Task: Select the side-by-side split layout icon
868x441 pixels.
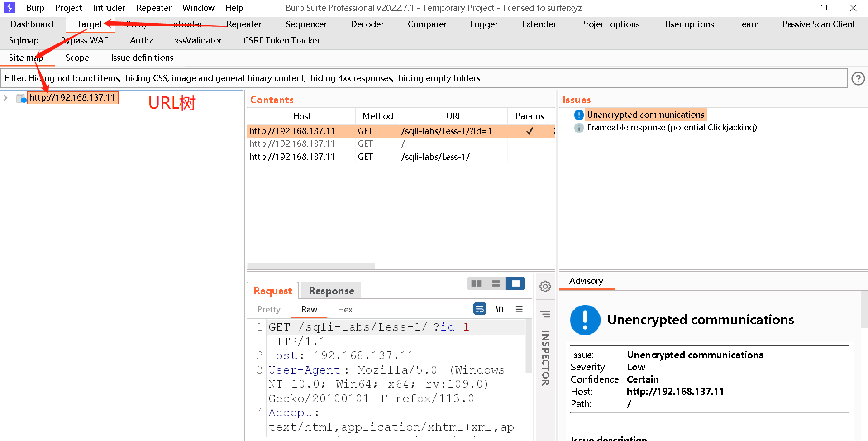Action: (x=476, y=283)
